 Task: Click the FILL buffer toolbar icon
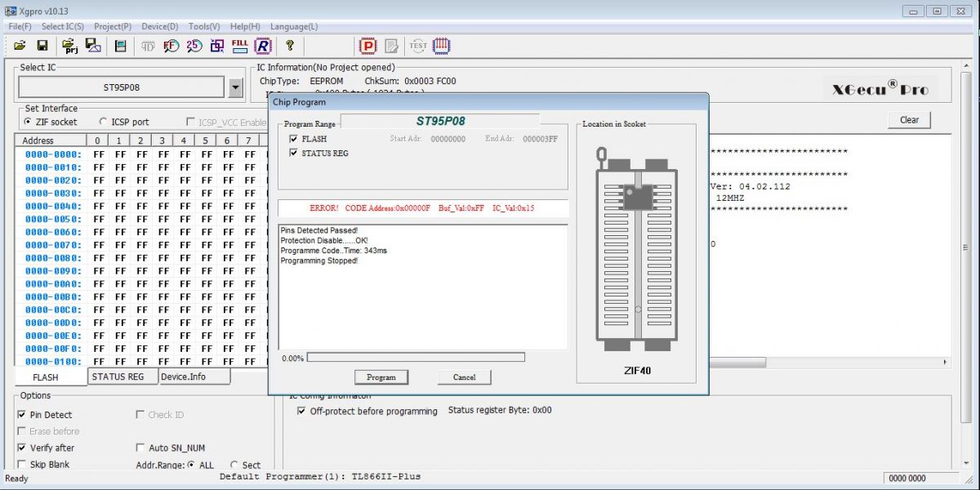pyautogui.click(x=239, y=46)
